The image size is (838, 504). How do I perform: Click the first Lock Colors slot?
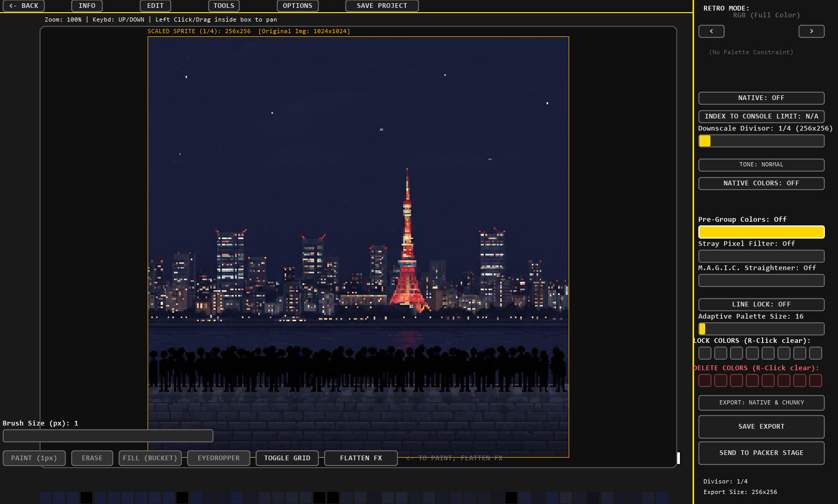click(705, 353)
